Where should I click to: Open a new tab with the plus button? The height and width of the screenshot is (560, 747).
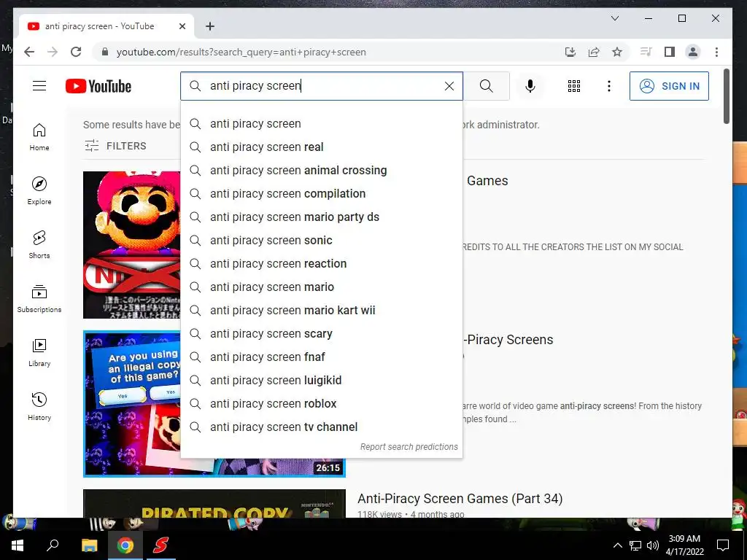210,26
